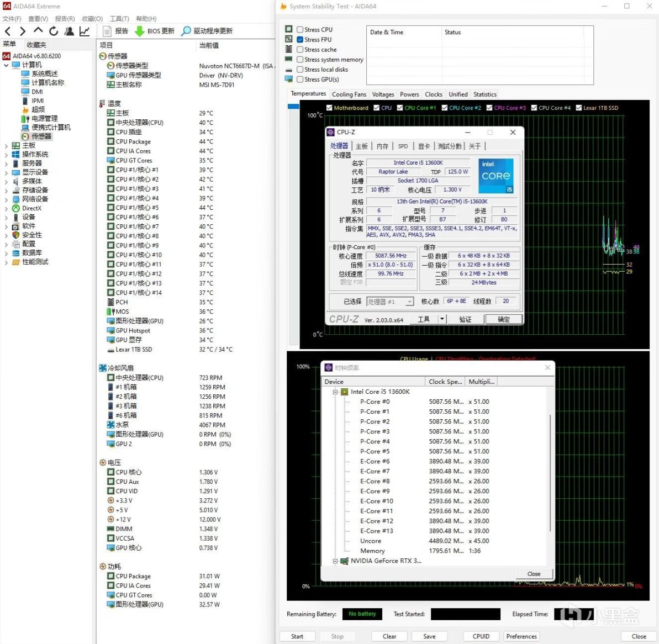
Task: Click the Preferences button
Action: click(x=521, y=636)
